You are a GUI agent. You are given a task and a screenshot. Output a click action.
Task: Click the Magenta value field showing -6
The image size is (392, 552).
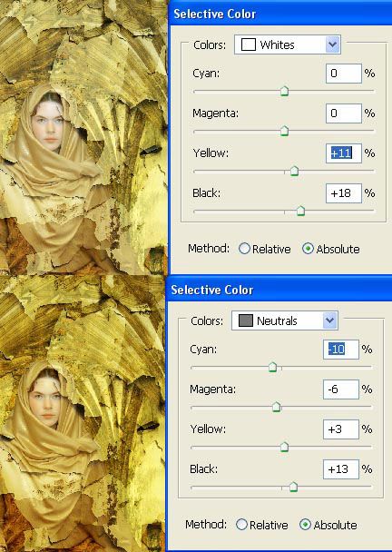tap(340, 389)
